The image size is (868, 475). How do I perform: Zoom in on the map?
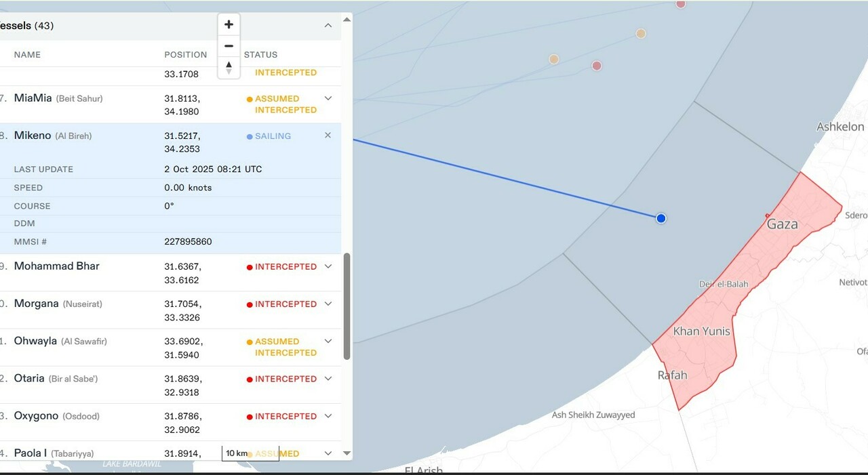[229, 24]
